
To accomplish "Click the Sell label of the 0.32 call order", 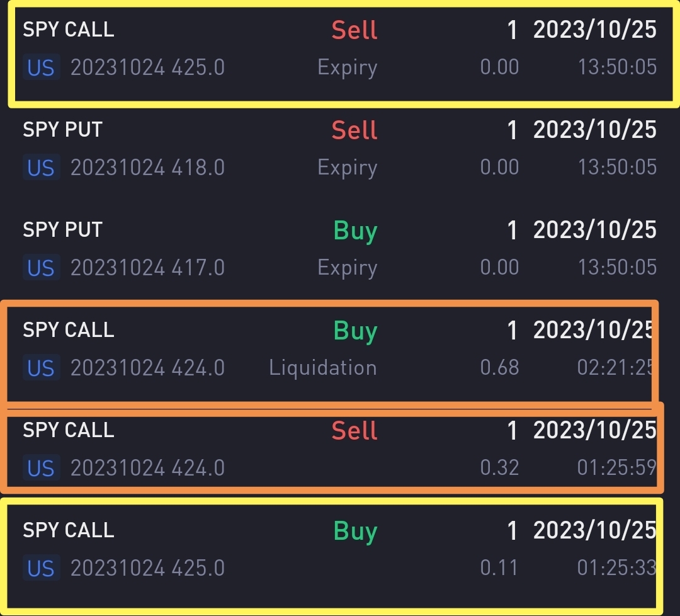I will 354,431.
